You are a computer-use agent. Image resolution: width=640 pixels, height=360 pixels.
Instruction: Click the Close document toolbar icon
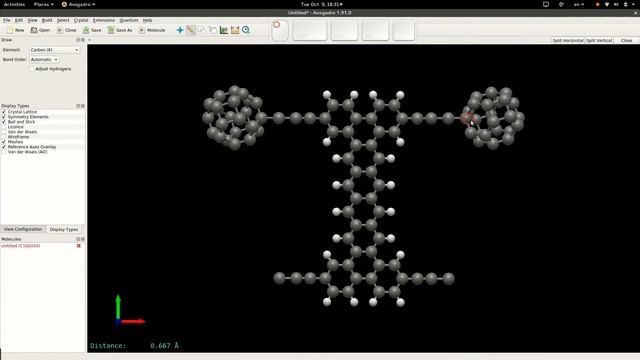click(60, 30)
